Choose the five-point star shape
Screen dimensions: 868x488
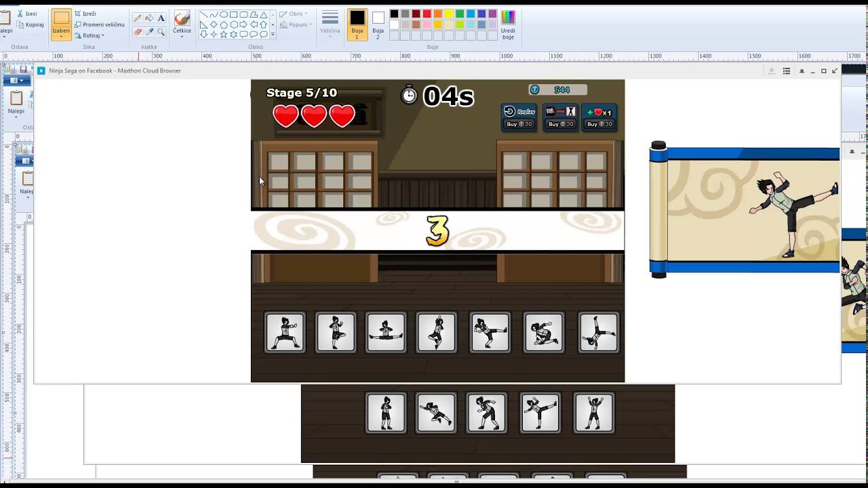[x=224, y=35]
